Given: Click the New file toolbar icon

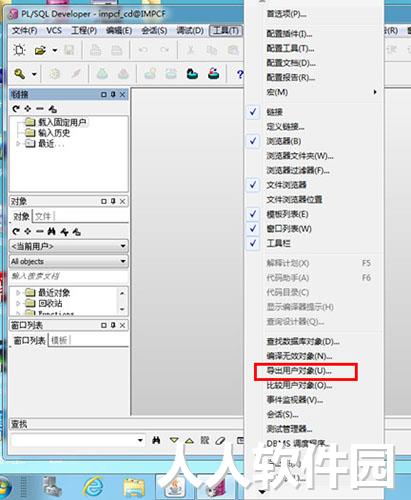Looking at the screenshot, I should click(19, 50).
